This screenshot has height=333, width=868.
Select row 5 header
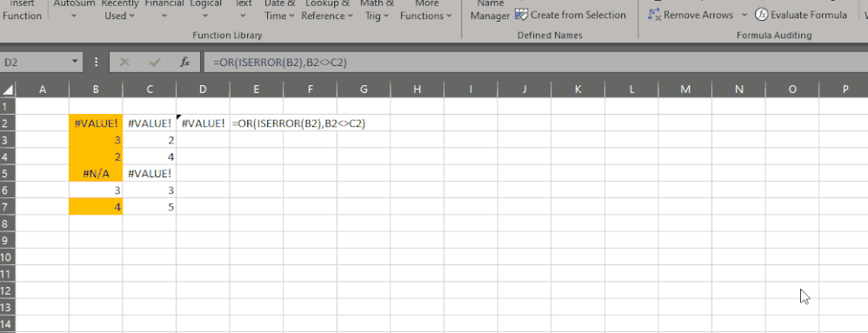tap(7, 173)
